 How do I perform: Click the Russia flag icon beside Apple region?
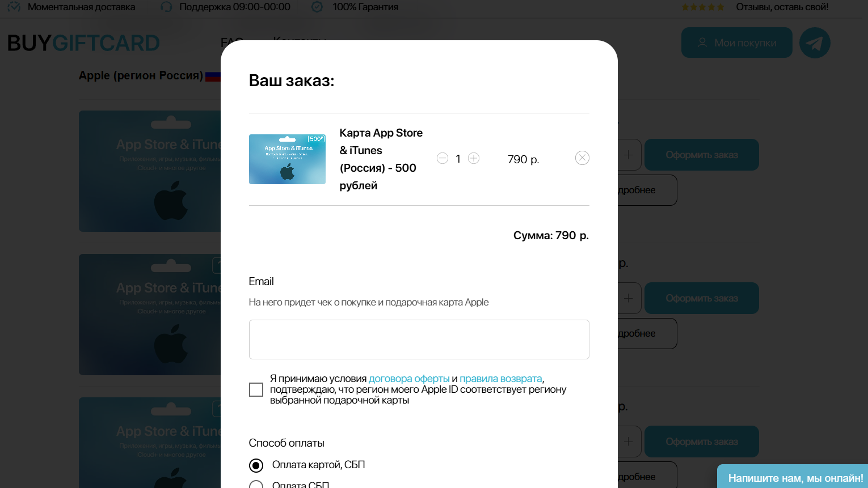(213, 75)
